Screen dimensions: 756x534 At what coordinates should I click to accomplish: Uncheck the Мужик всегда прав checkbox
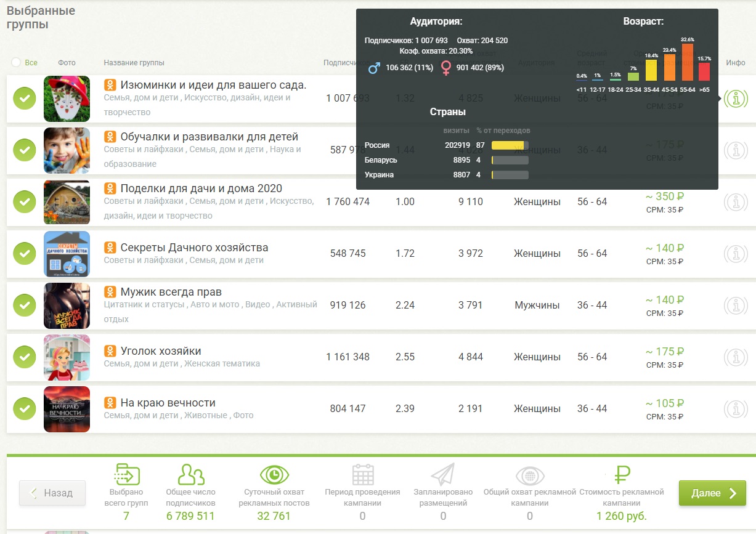[25, 305]
